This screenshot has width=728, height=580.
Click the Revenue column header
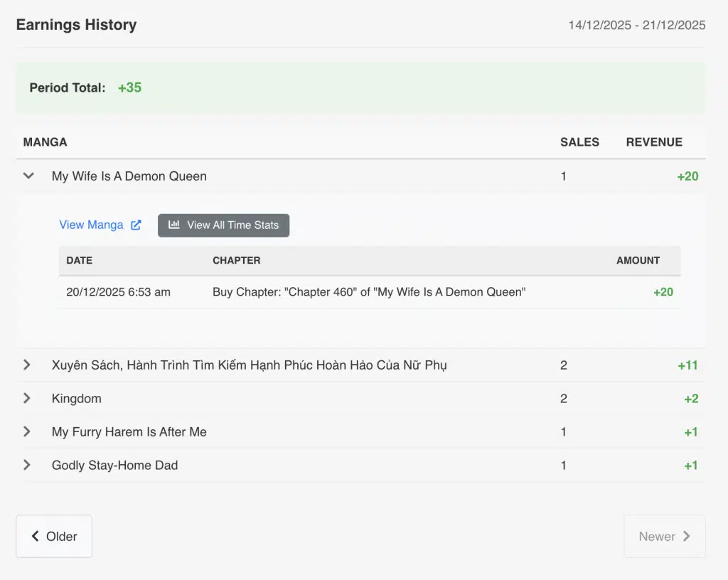tap(653, 142)
